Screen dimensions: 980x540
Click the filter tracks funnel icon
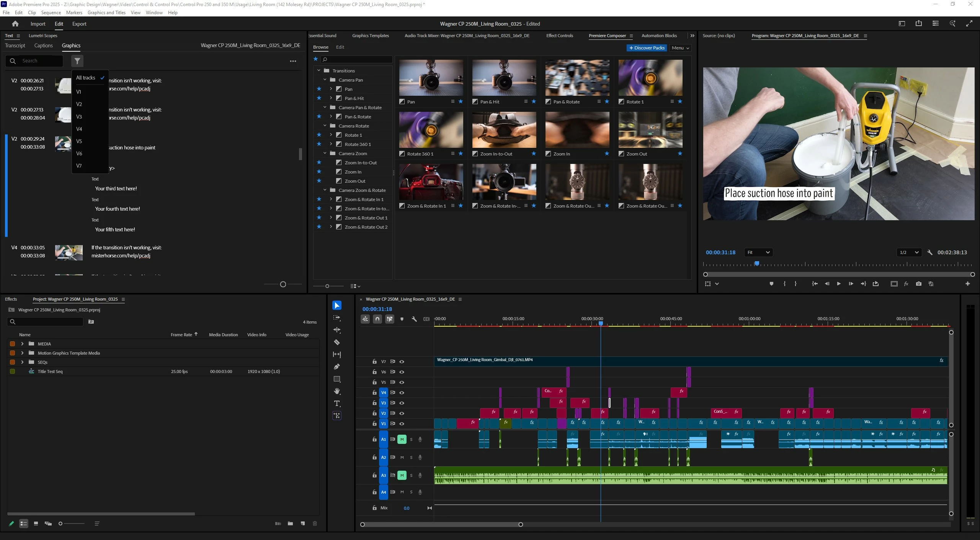tap(77, 61)
